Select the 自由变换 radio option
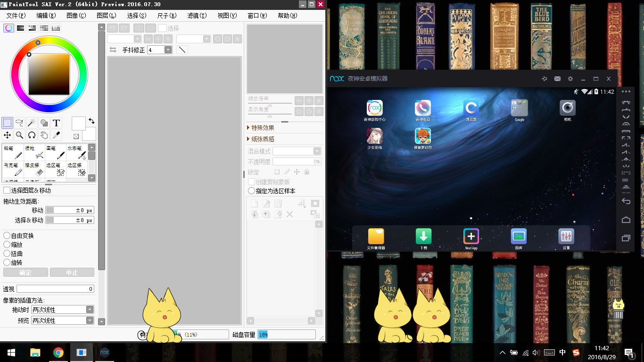 coord(7,236)
